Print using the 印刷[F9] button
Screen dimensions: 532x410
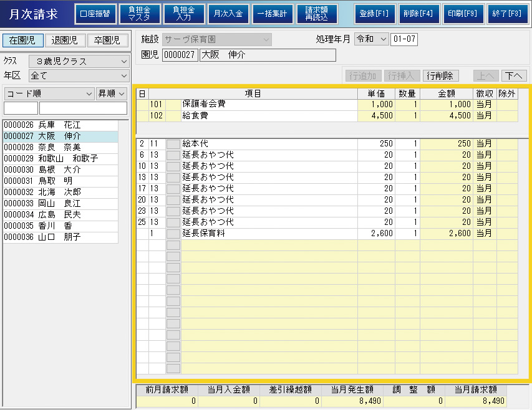[x=462, y=14]
